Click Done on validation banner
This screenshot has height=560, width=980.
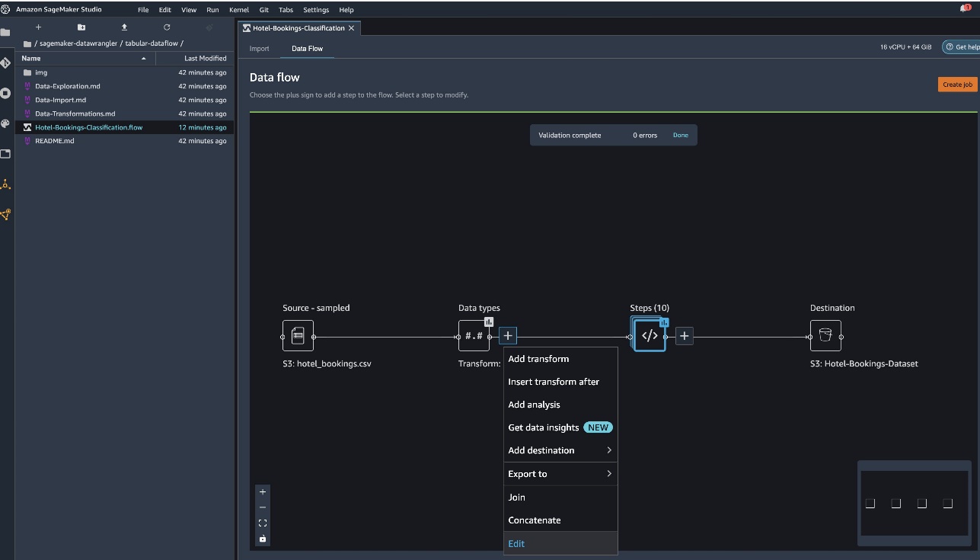[x=680, y=136]
